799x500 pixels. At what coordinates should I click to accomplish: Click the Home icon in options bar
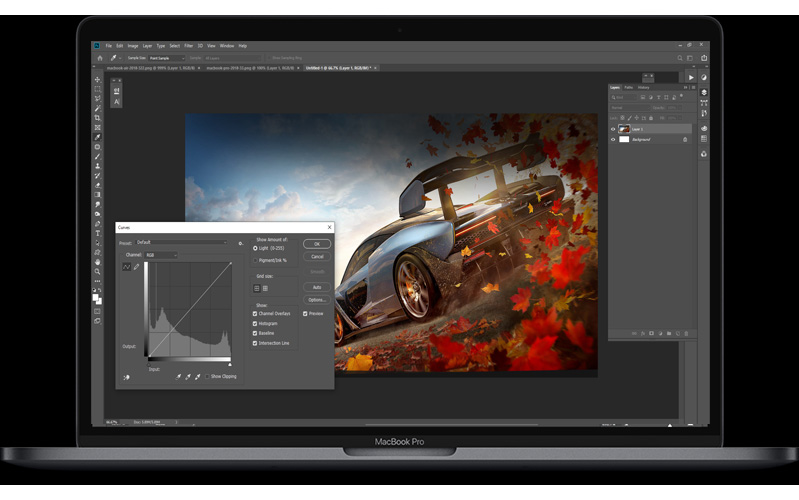click(100, 58)
